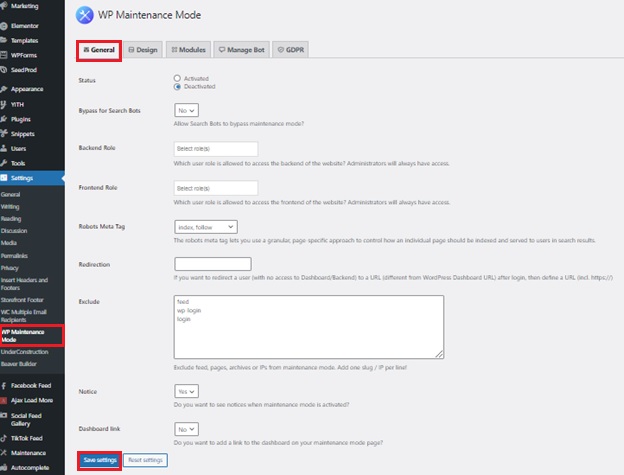Open the Frontend Role select field
Screen dimensions: 624x475
click(216, 188)
